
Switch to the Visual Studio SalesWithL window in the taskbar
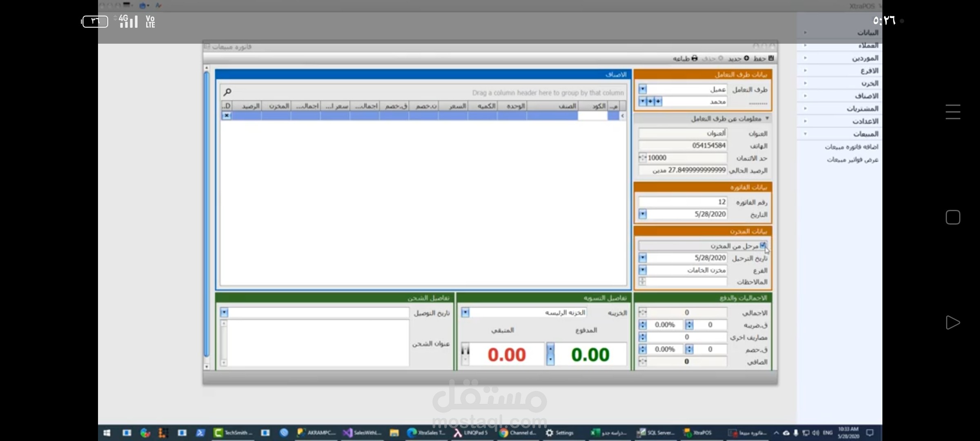click(362, 433)
